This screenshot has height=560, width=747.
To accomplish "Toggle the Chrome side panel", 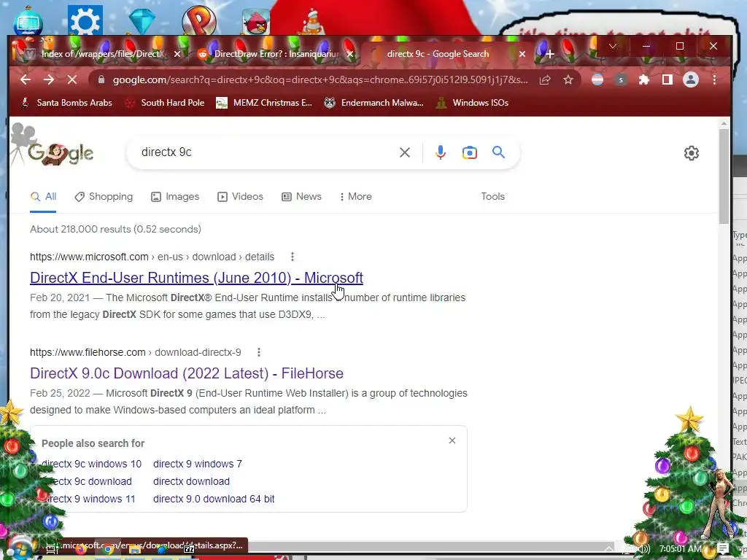I will click(667, 79).
